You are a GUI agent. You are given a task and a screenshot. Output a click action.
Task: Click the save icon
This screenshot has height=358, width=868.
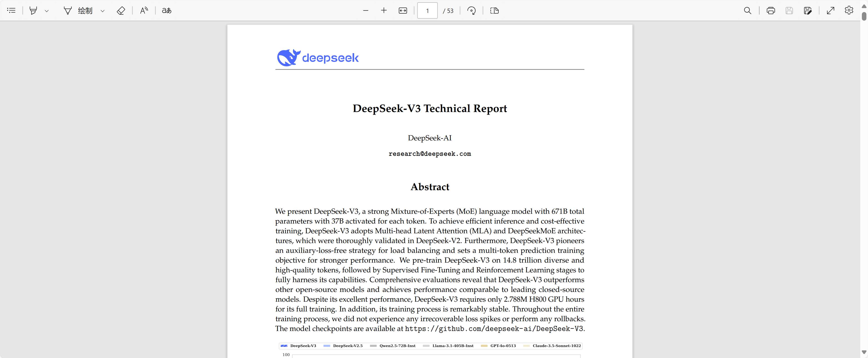789,10
